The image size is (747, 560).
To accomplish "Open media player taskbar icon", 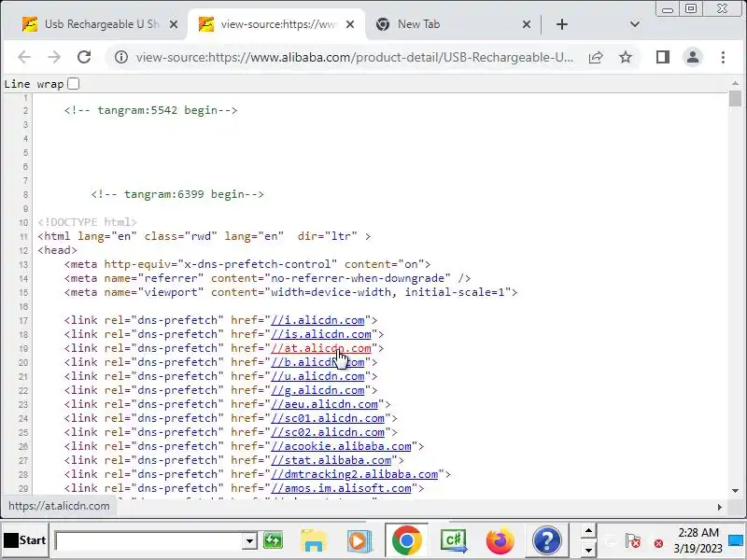I will (x=359, y=541).
